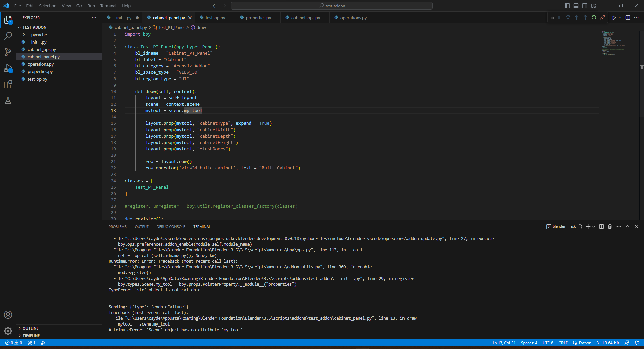Open the run button dropdown arrow
This screenshot has width=644, height=349.
pyautogui.click(x=620, y=18)
